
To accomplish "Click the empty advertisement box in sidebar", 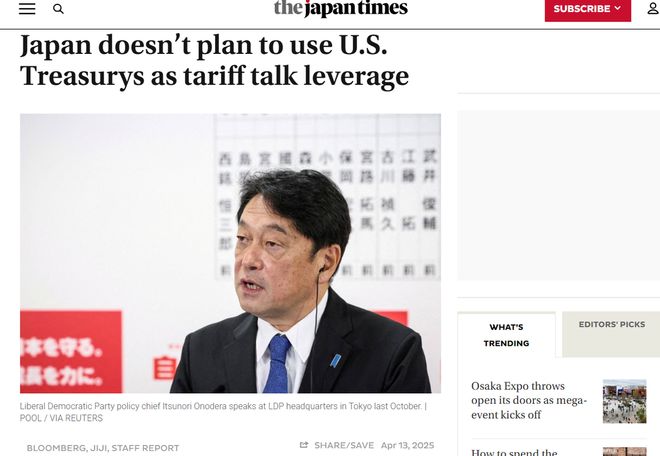I will coord(559,195).
